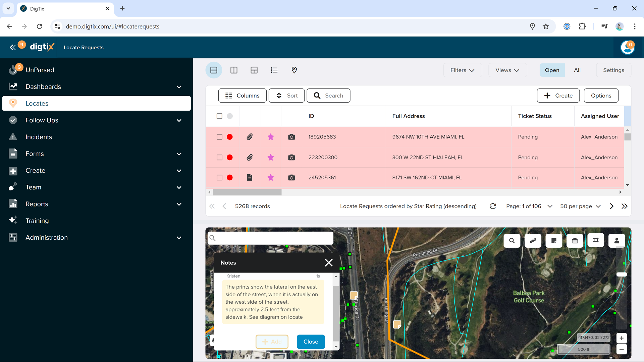Check the box for ticket 189205683
Image resolution: width=644 pixels, height=362 pixels.
(x=219, y=137)
